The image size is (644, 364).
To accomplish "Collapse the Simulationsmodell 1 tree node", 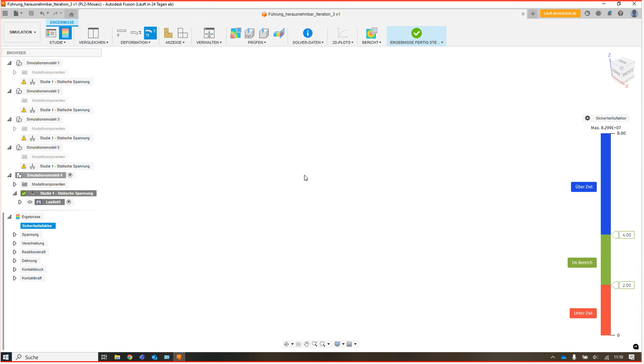I will pos(9,63).
